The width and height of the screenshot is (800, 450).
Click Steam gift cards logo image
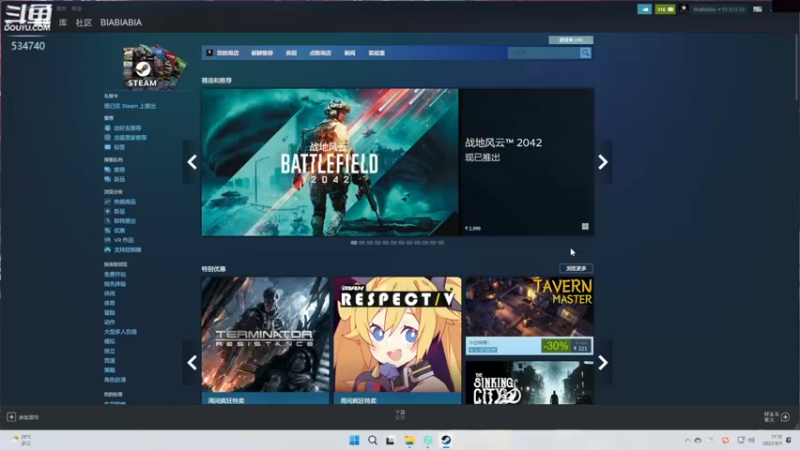coord(154,66)
